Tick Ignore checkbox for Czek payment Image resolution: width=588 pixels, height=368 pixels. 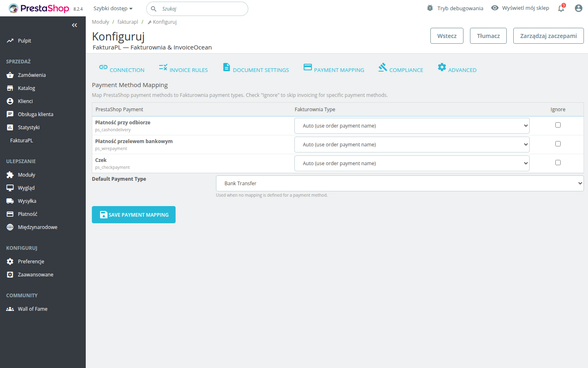[x=558, y=163]
